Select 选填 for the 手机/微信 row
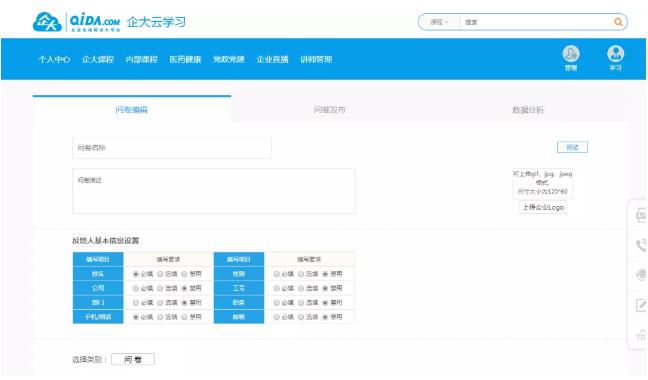Screen dimensions: 648x380 tap(160, 317)
